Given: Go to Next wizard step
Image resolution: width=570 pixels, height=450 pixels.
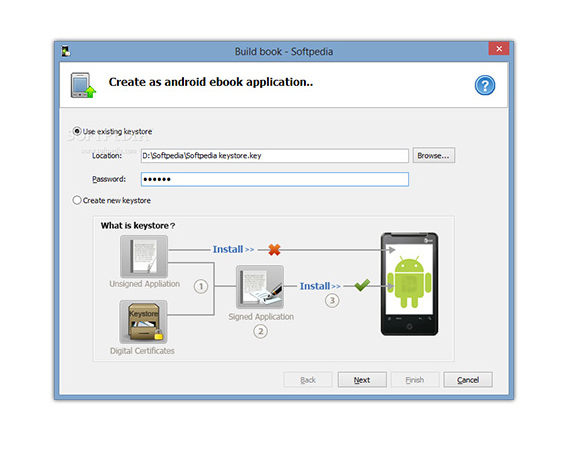Looking at the screenshot, I should [362, 380].
